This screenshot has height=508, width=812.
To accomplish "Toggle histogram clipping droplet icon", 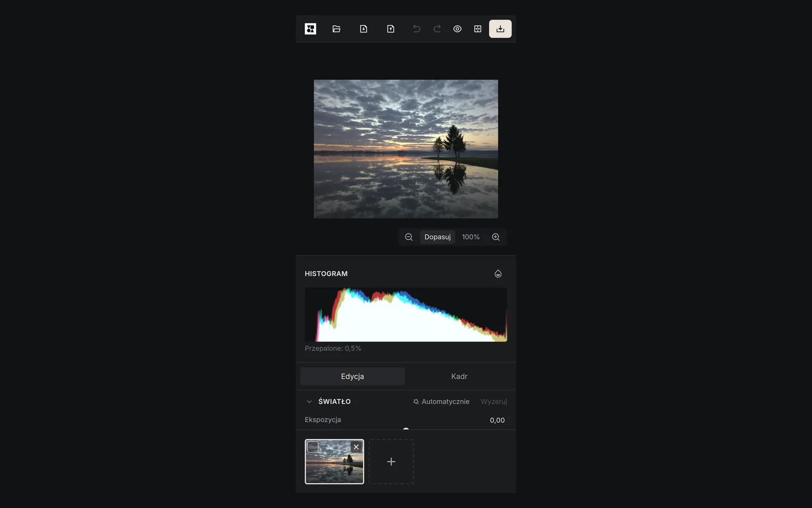I will click(498, 273).
